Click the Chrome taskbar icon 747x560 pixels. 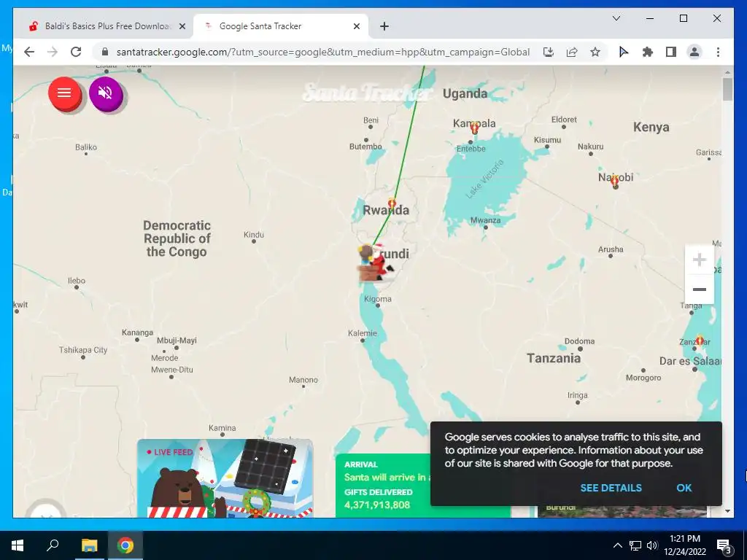coord(125,545)
